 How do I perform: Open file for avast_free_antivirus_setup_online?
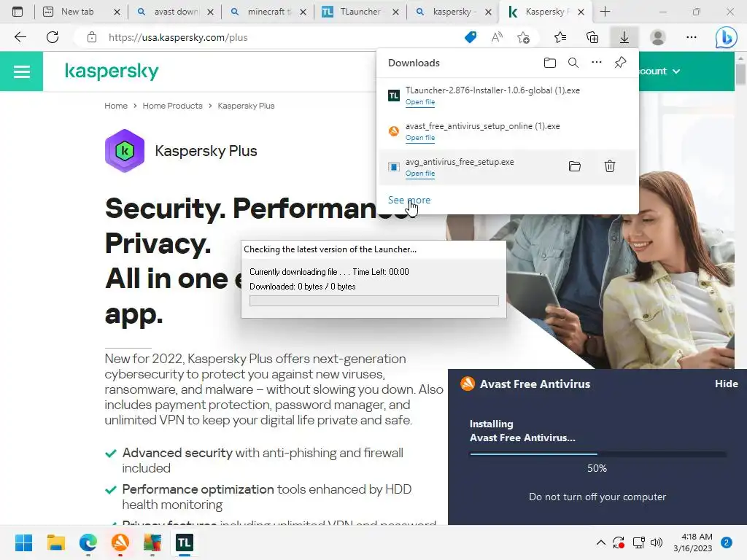pos(419,138)
